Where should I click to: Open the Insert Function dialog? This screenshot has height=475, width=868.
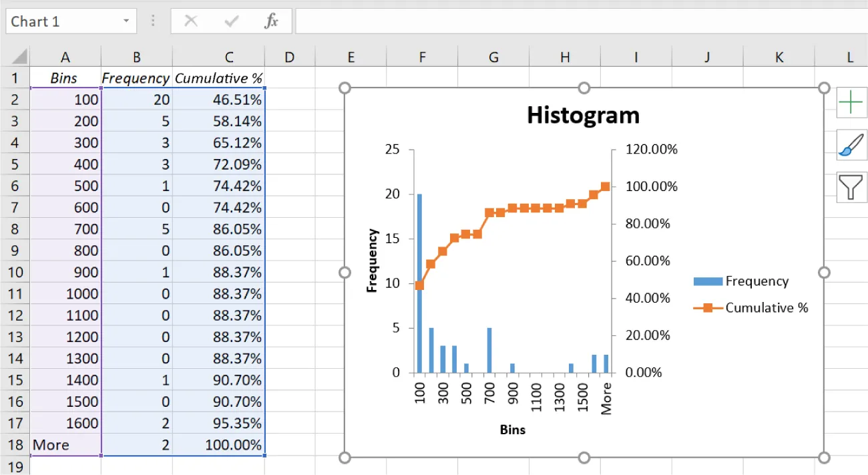271,21
